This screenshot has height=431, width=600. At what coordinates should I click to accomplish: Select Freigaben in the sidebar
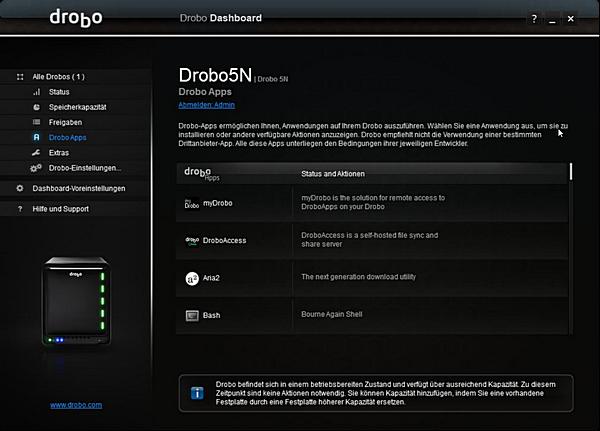65,122
